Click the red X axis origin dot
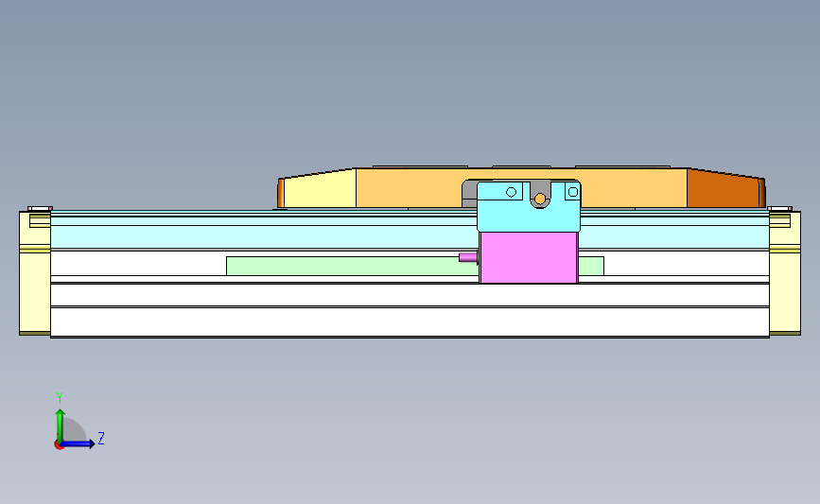This screenshot has height=504, width=820. 59,445
